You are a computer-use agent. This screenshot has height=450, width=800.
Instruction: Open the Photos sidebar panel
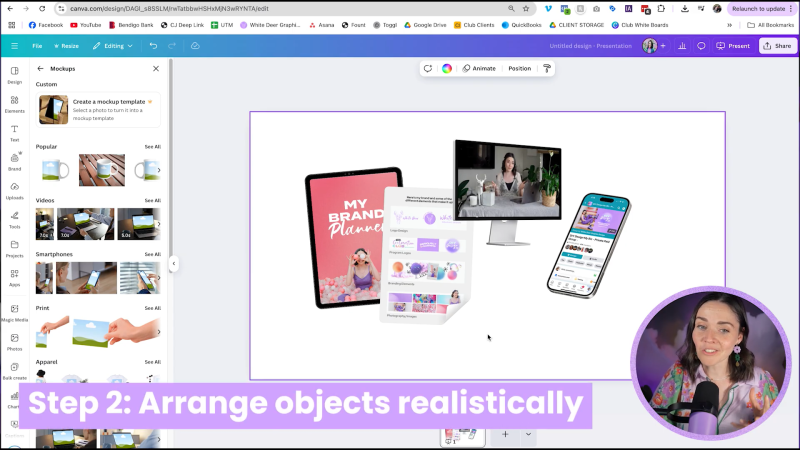click(14, 342)
